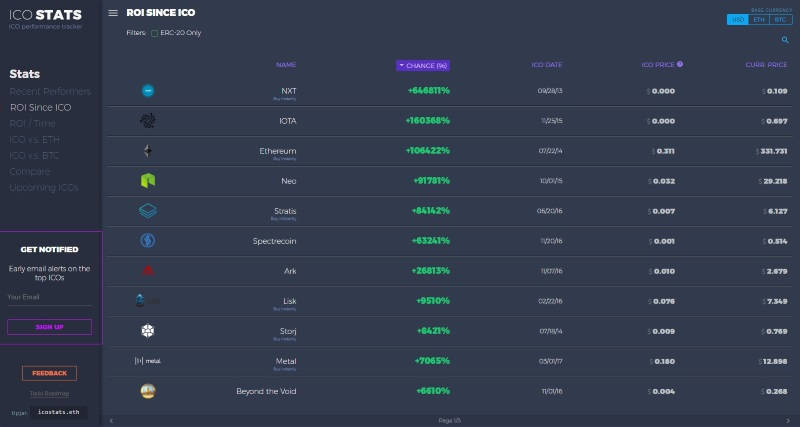Screen dimensions: 800x427
Task: Click the Buy Instantly link under Storj
Action: pyautogui.click(x=284, y=339)
